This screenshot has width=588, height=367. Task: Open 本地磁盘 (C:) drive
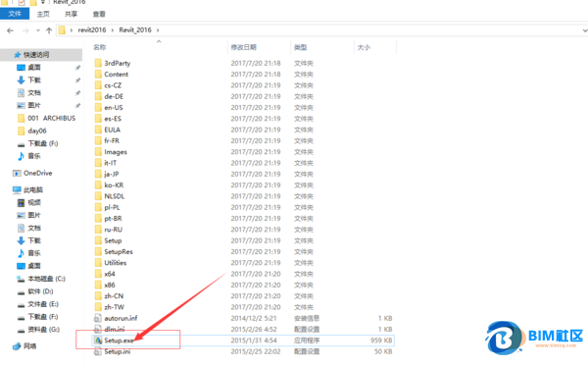46,279
